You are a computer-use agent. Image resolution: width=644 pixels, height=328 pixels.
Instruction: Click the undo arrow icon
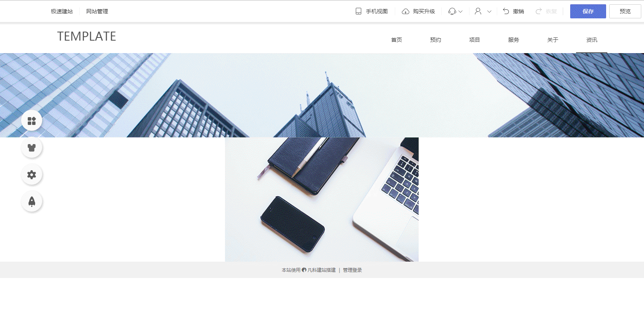(x=506, y=11)
